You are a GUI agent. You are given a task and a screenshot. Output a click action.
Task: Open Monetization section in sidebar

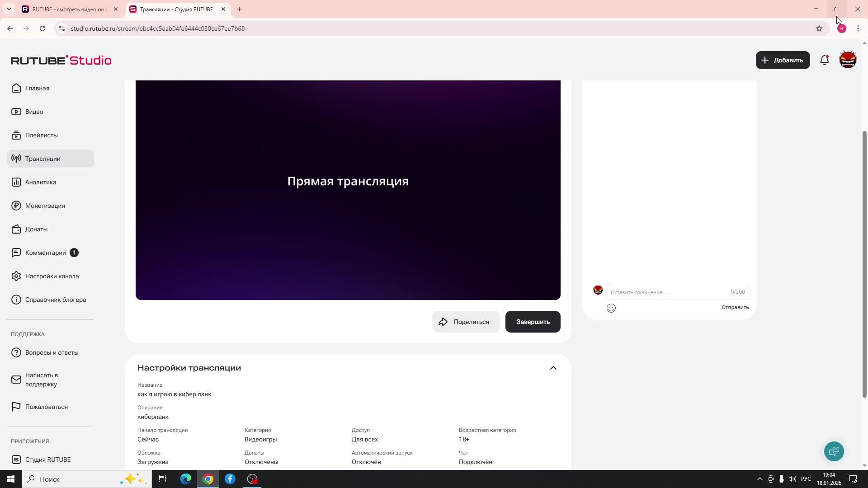pos(45,206)
